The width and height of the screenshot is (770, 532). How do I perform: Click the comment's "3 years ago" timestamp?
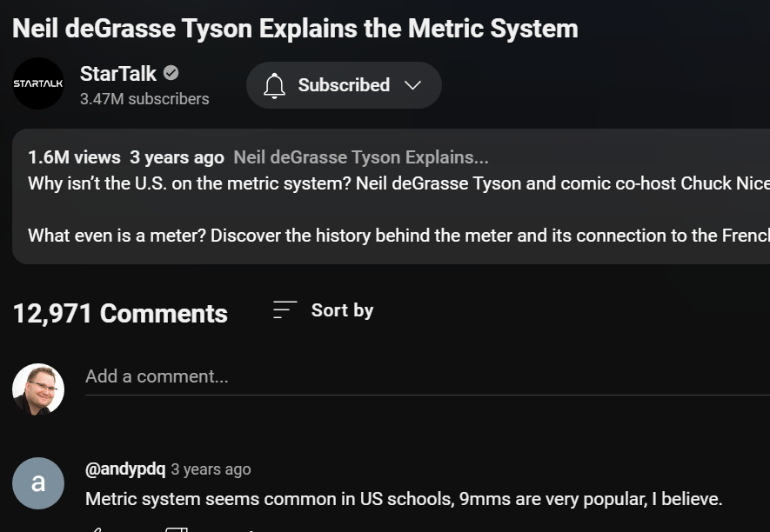click(x=211, y=469)
